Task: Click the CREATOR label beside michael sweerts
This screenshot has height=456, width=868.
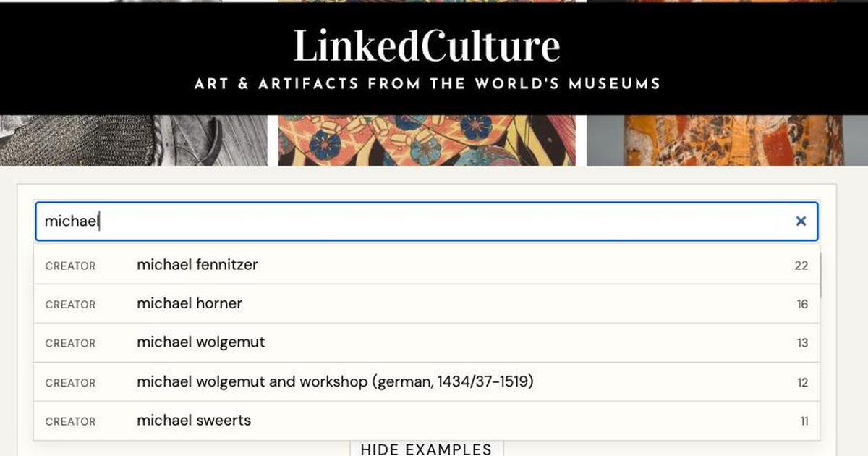Action: (x=70, y=421)
